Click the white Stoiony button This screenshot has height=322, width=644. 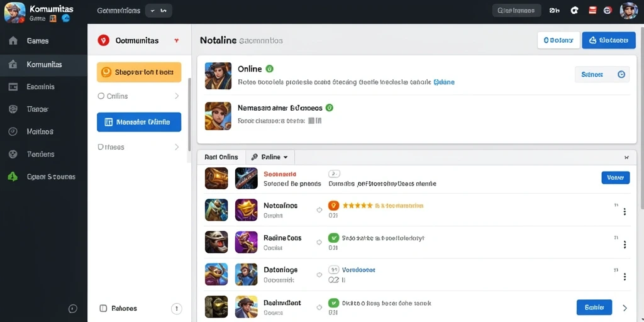(x=558, y=40)
